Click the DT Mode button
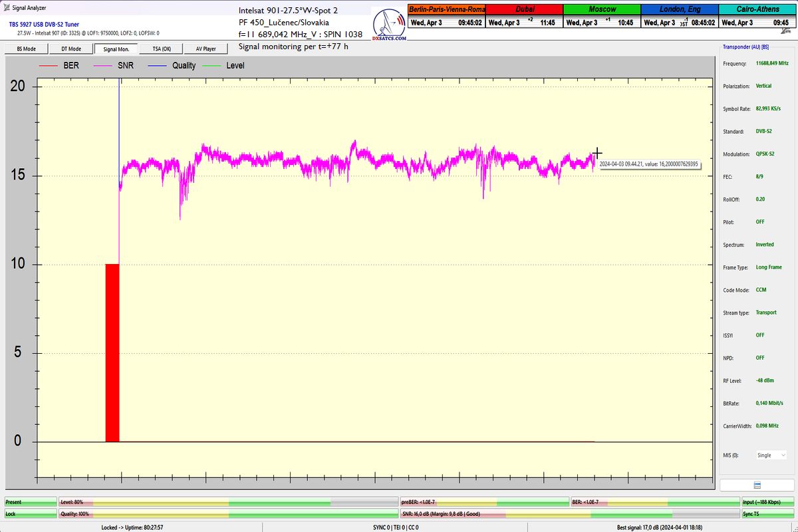This screenshot has width=798, height=532. coord(71,49)
